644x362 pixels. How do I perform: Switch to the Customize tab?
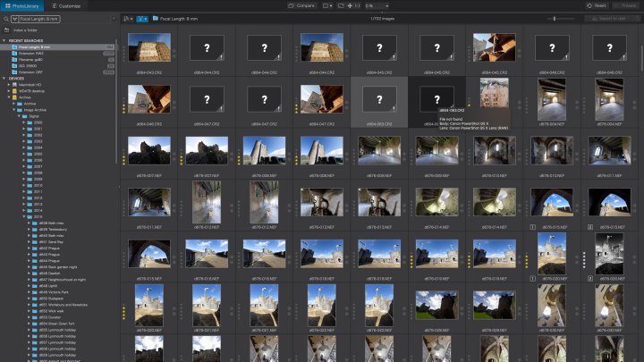[66, 5]
